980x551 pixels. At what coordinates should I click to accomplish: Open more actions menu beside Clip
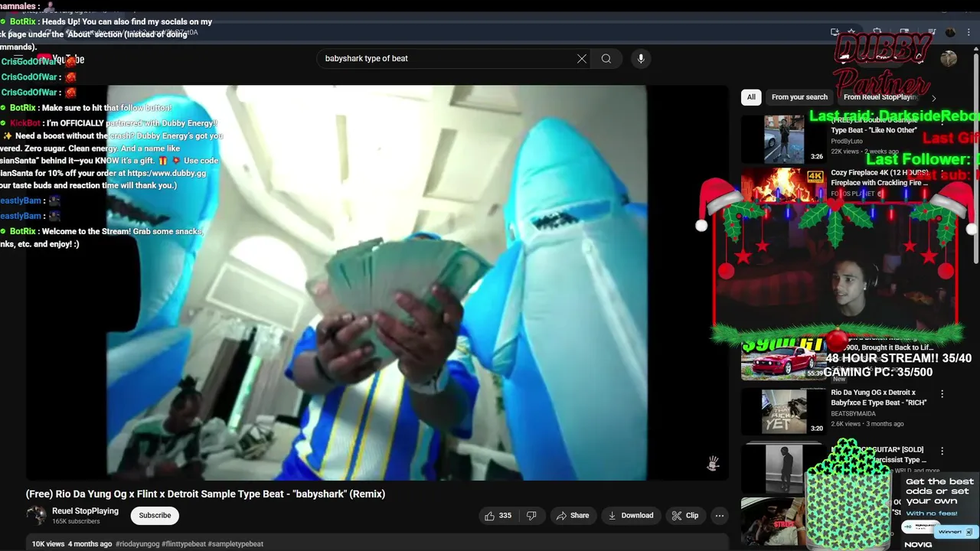[x=720, y=516]
